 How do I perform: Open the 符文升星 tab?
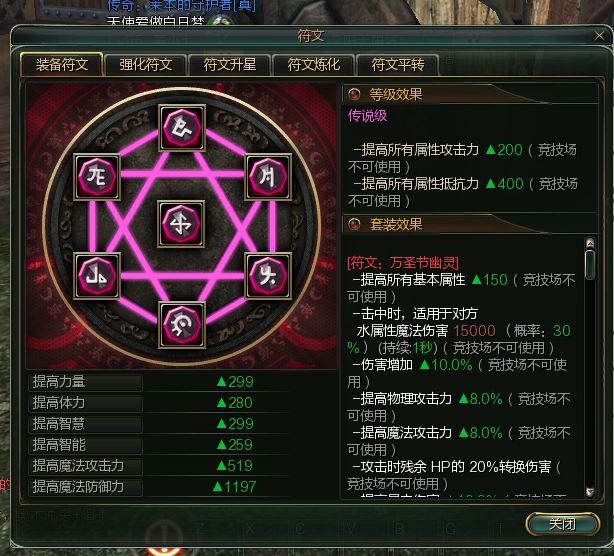(x=230, y=65)
